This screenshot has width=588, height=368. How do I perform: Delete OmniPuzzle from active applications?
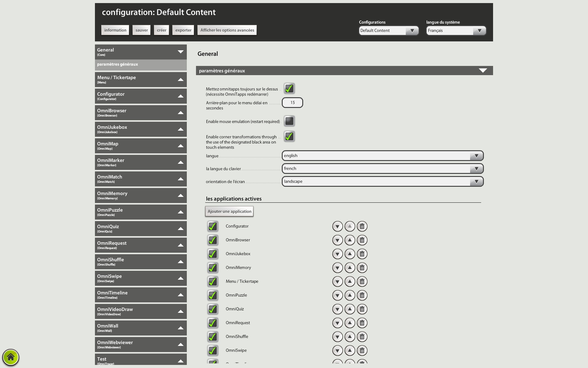point(362,295)
